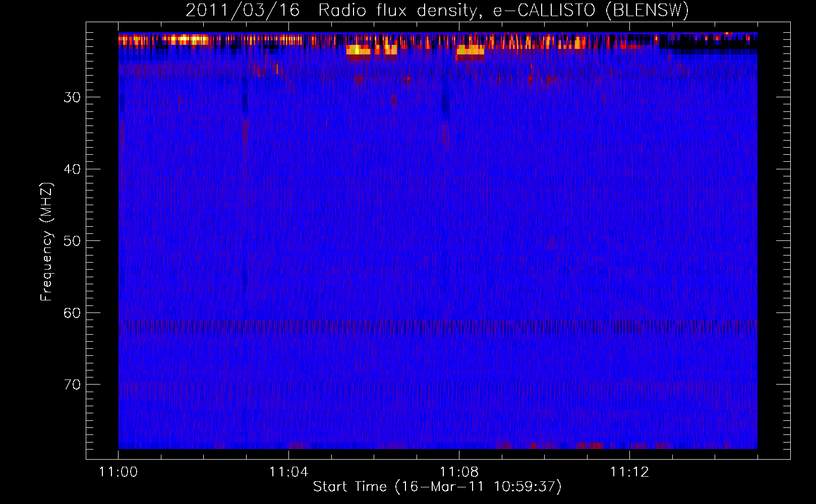Click the 11:00 time axis tick label
The width and height of the screenshot is (816, 504).
(x=119, y=472)
